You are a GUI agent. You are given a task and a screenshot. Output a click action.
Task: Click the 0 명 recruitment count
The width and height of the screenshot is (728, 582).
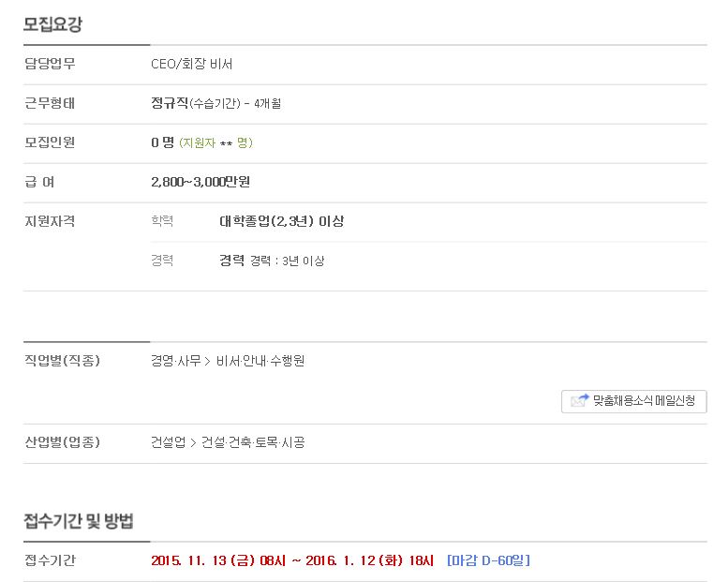point(162,142)
